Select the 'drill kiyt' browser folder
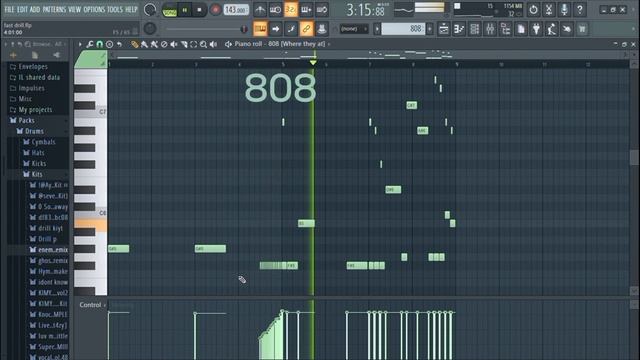This screenshot has height=360, width=640. tap(50, 228)
